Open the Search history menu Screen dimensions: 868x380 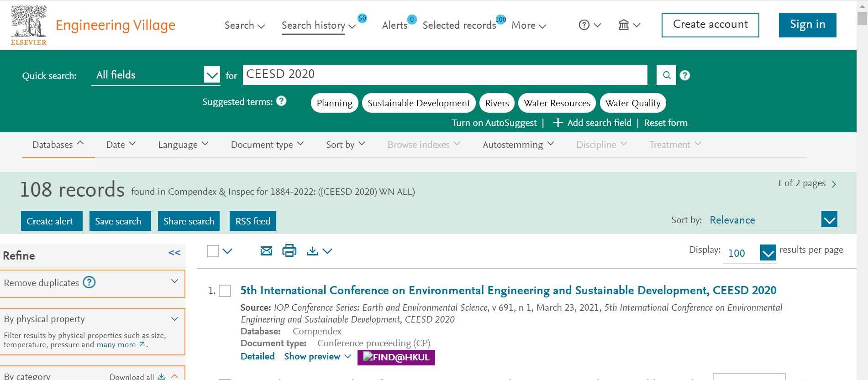coord(318,26)
